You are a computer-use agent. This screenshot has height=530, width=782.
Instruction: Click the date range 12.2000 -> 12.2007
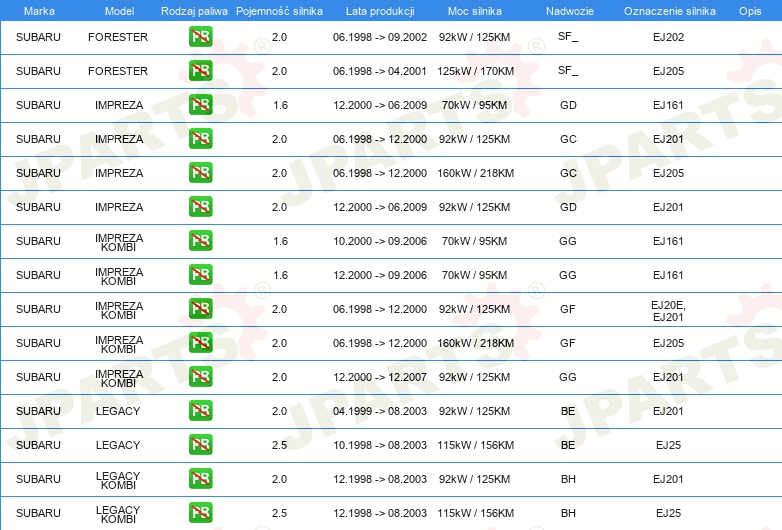[x=380, y=377]
